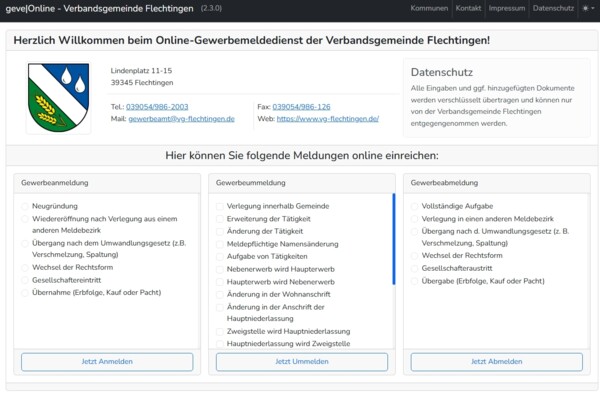Viewport: 600px width, 400px height.
Task: Select Gesellschaftereintritt radio option
Action: point(25,281)
